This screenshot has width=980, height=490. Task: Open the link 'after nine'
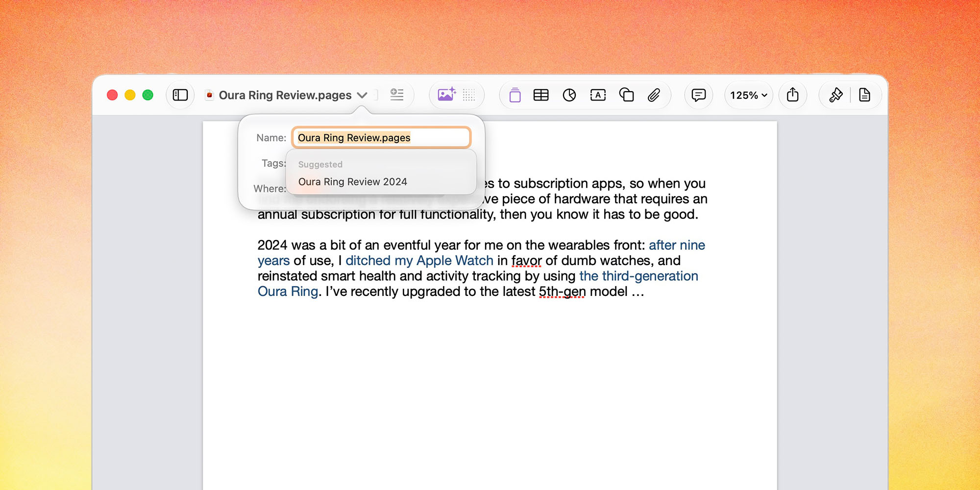(677, 245)
